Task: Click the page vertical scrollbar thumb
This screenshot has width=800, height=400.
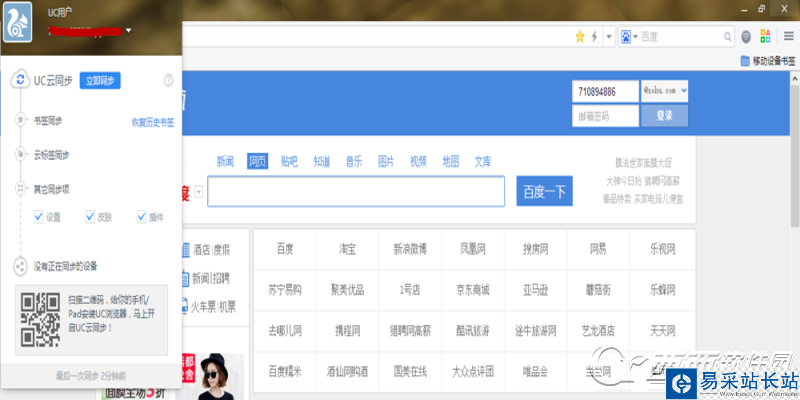Action: tap(795, 154)
